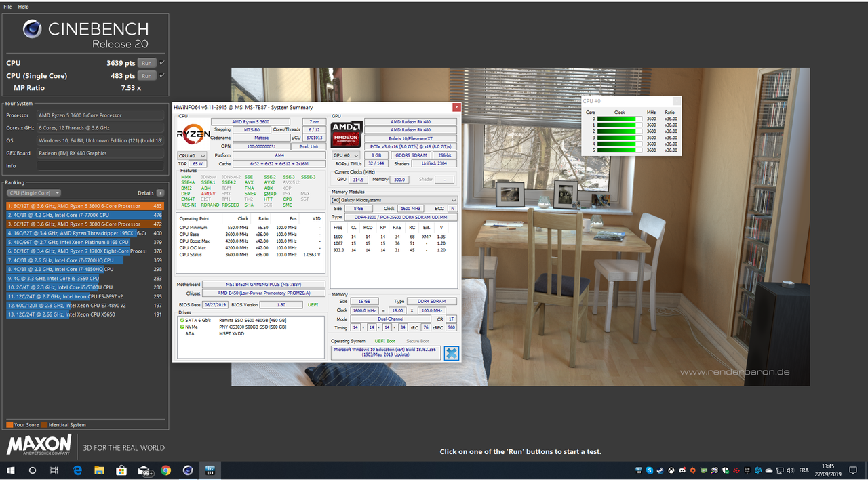This screenshot has height=488, width=868.
Task: Run the CPU (Single Core) test
Action: [x=146, y=76]
